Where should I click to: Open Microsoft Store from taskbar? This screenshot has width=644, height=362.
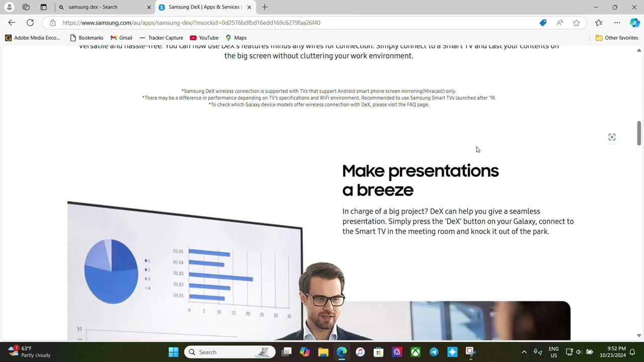click(x=378, y=352)
